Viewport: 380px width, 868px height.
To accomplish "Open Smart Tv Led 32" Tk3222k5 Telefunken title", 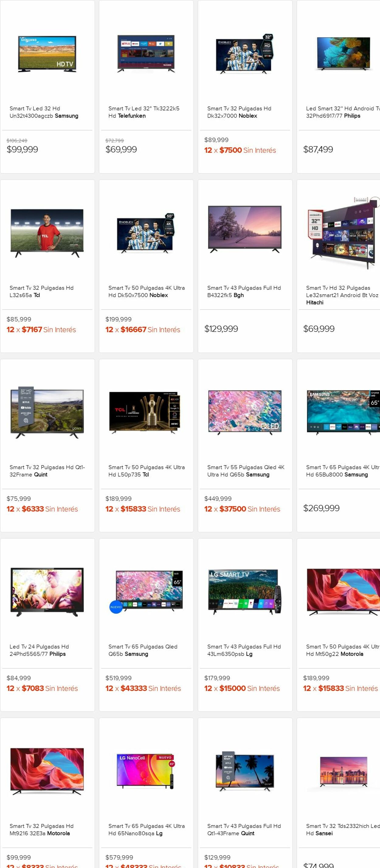I will tap(144, 112).
